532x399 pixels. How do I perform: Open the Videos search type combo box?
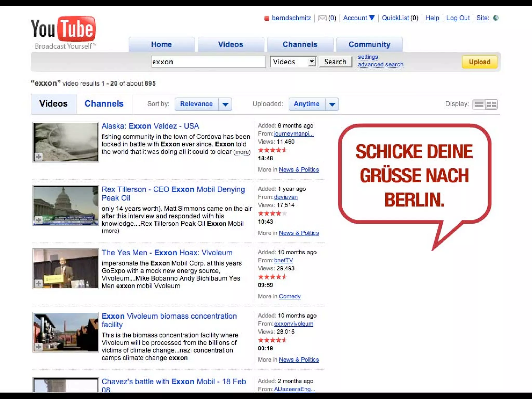(x=293, y=62)
